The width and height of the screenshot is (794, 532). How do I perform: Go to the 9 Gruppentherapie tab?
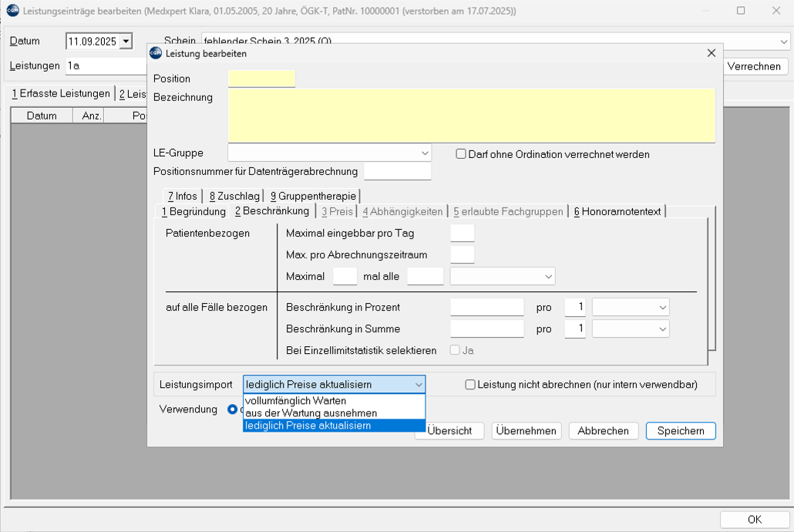[x=313, y=196]
